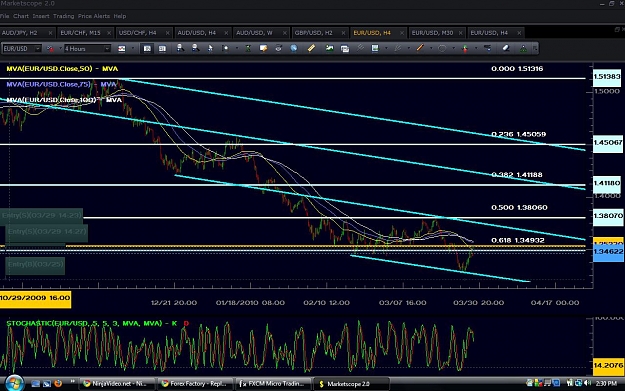Viewport: 625px width, 391px height.
Task: Click the blue price label tool icon
Action: coord(487,48)
